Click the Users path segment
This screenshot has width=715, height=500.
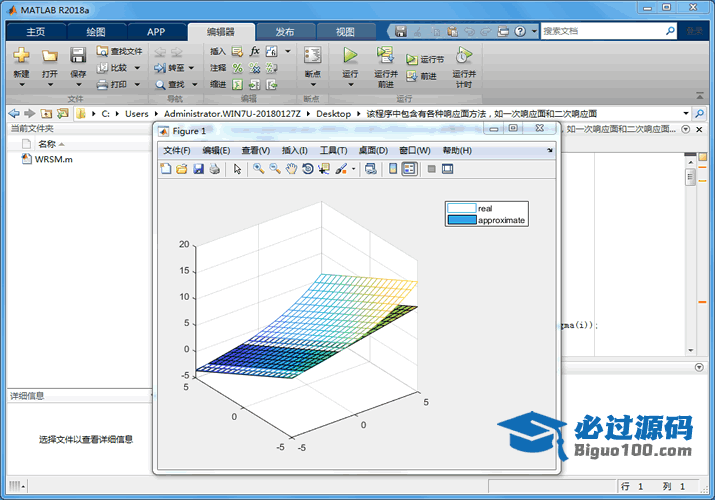tap(137, 114)
